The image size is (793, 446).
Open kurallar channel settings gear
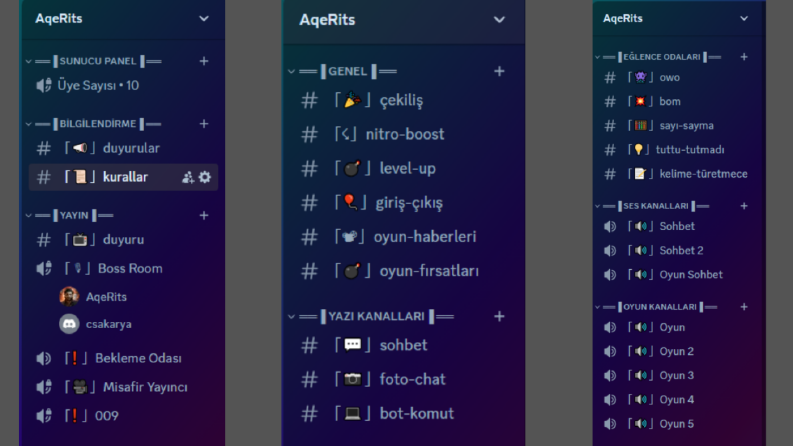205,177
